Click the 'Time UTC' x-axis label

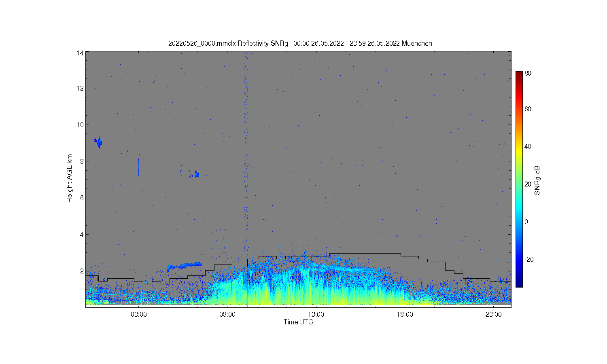298,322
